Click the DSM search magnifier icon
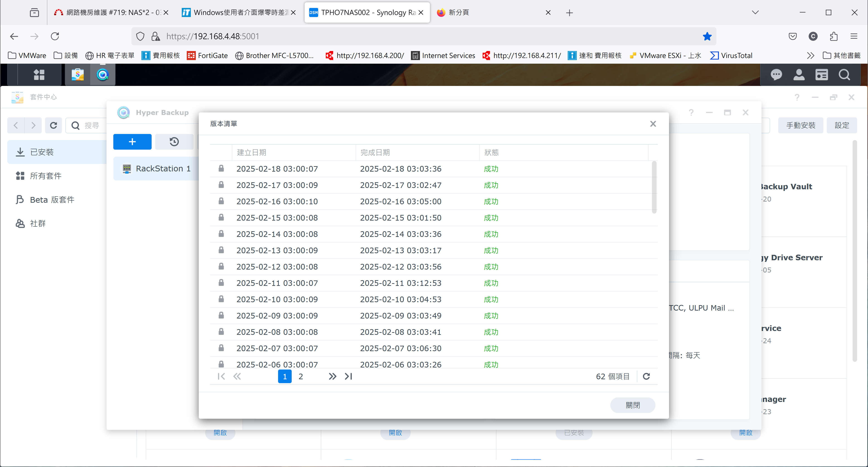The width and height of the screenshot is (868, 467). pyautogui.click(x=844, y=74)
